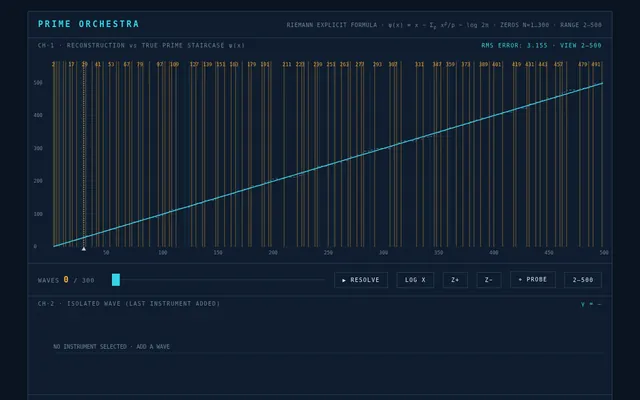Click the VIEW 2–500 readout
The height and width of the screenshot is (400, 640).
point(581,45)
